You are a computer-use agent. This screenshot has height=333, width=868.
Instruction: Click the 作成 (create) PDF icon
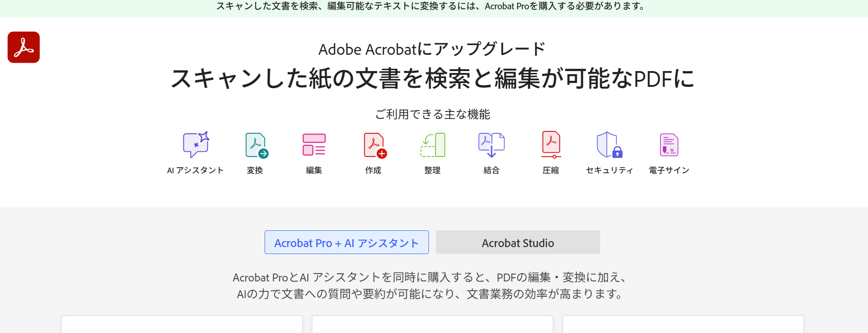click(x=375, y=145)
